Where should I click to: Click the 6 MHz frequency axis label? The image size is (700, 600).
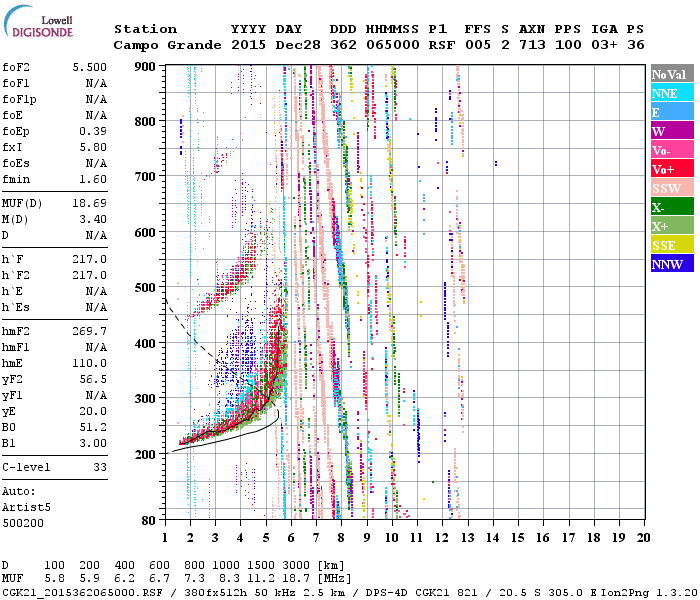point(291,538)
